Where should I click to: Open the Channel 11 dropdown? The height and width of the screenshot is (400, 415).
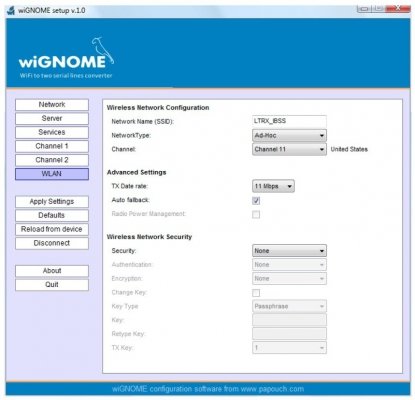click(289, 149)
